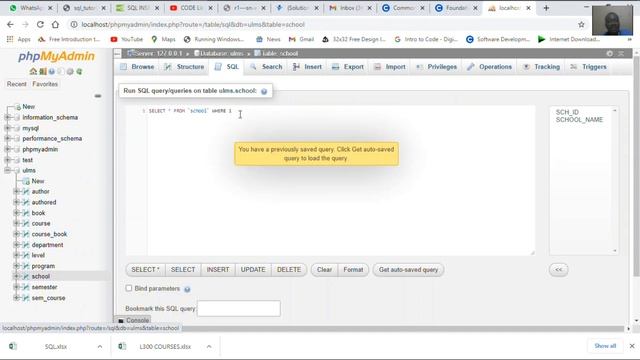Enable the Bind parameters checkbox
The image size is (640, 360).
[129, 288]
